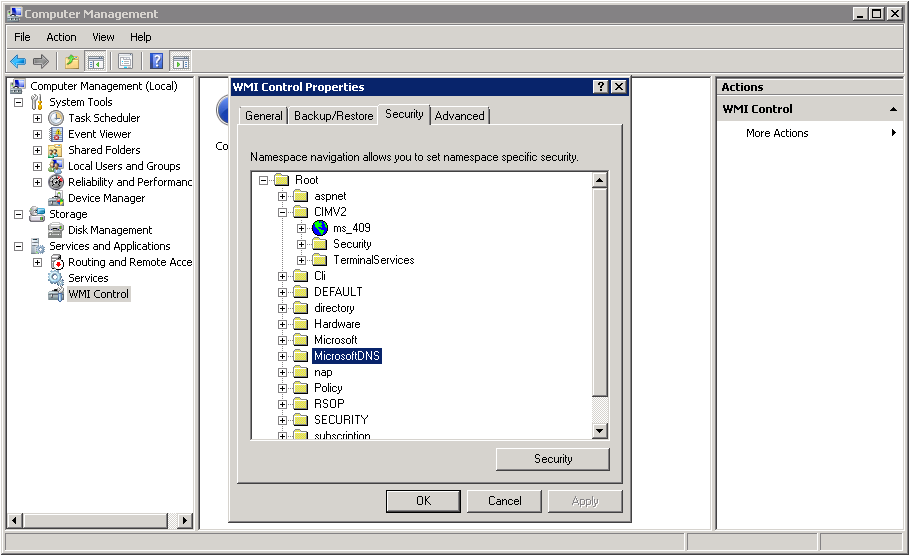The height and width of the screenshot is (557, 910).
Task: Collapse the System Tools node
Action: (18, 102)
